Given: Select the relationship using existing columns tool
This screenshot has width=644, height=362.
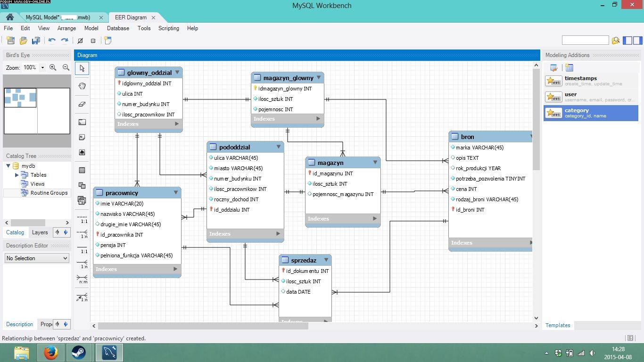Looking at the screenshot, I should point(82,297).
